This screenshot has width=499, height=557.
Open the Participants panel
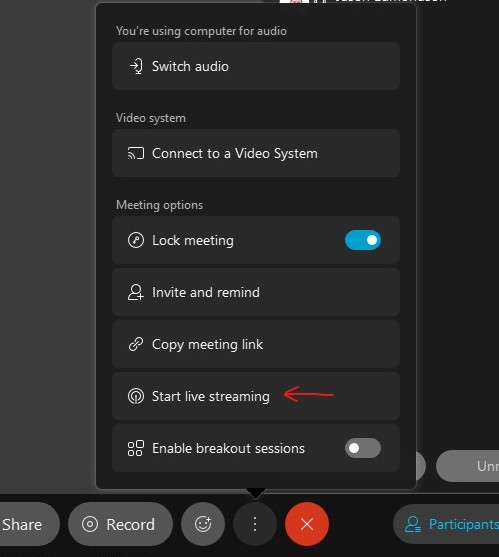click(x=446, y=524)
